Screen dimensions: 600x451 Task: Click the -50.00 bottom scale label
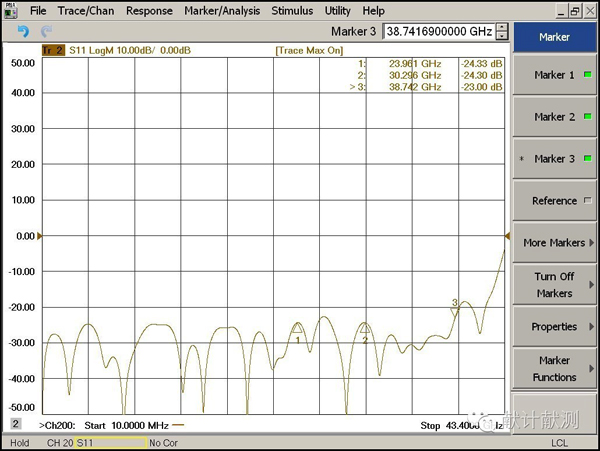tap(21, 407)
